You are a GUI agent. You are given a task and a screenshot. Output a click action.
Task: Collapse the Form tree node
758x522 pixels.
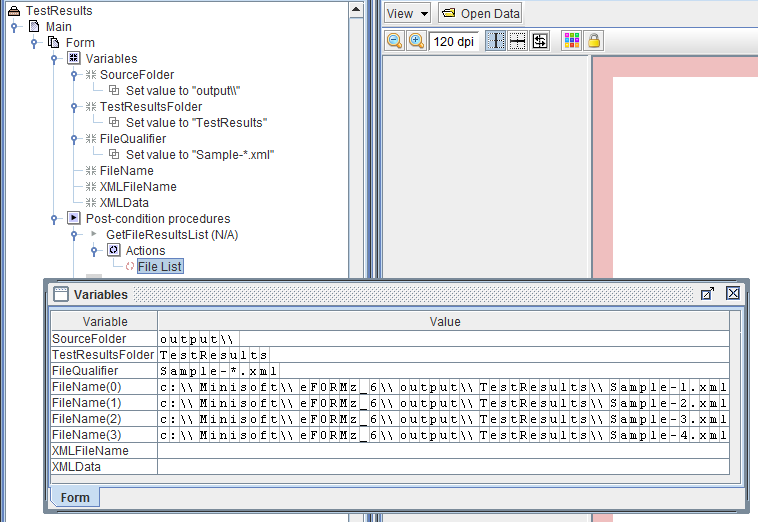[34, 43]
